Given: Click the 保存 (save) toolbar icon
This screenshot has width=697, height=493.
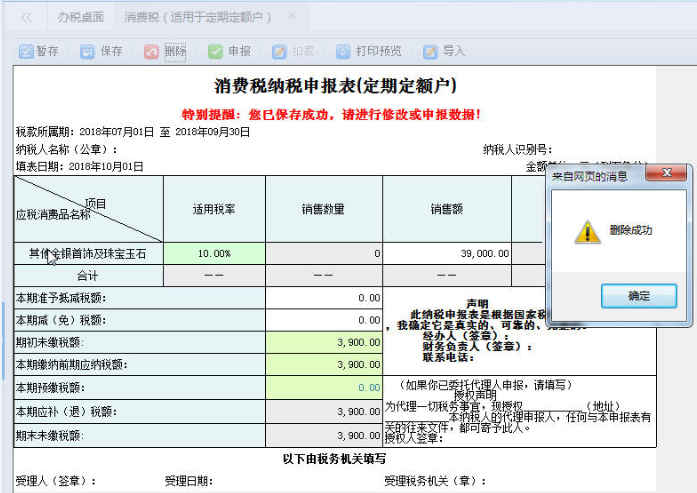Looking at the screenshot, I should tap(88, 51).
